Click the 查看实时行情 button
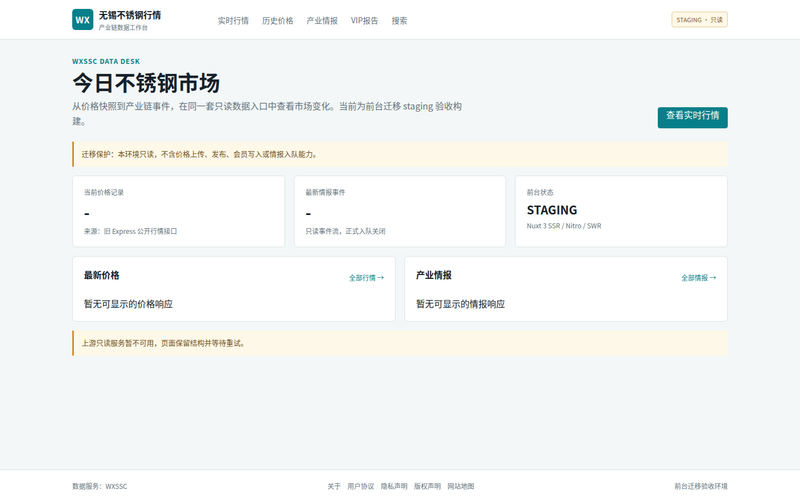Viewport: 800px width, 500px height. tap(692, 117)
